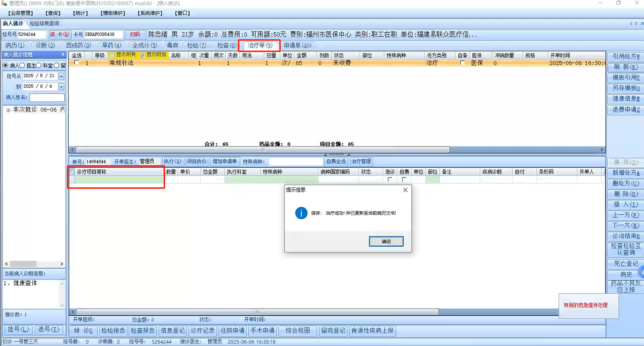The image size is (644, 346).
Task: Select the 常规针法 prescription row
Action: 337,63
